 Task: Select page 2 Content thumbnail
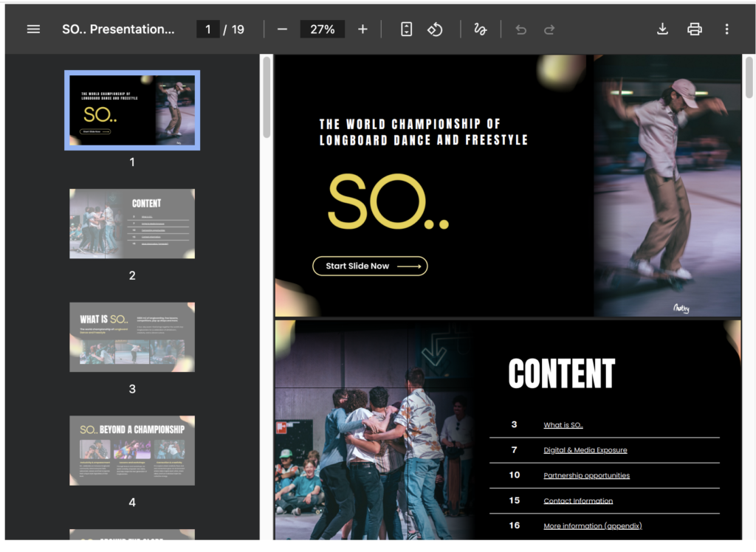click(x=132, y=224)
